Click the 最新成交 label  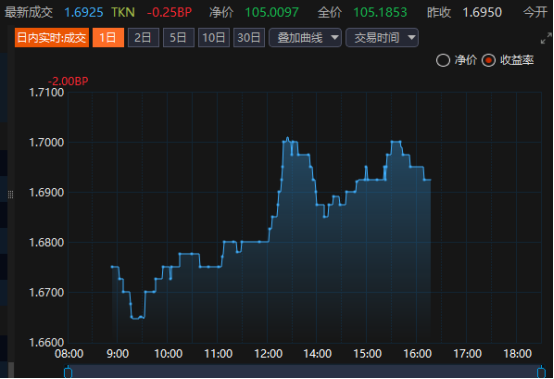click(29, 13)
